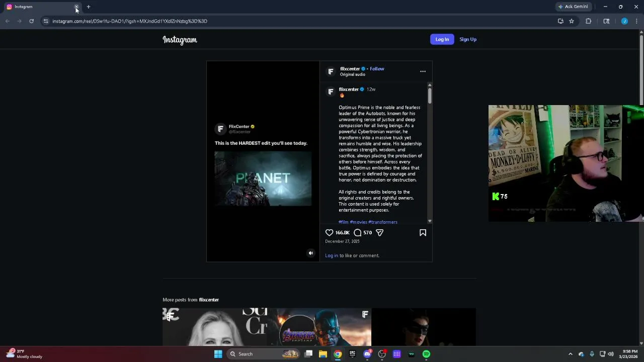644x362 pixels.
Task: Open the weather widget 31°F Mostly cloudy
Action: [x=24, y=354]
